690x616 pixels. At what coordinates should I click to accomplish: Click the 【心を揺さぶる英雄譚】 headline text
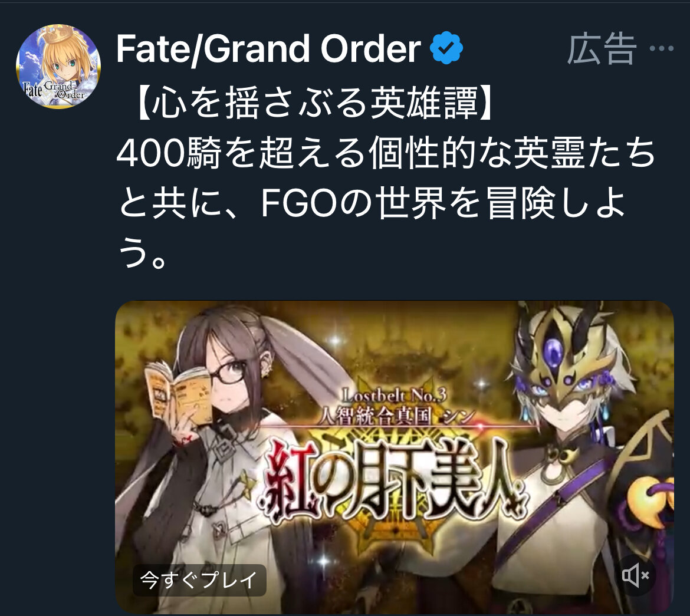313,103
